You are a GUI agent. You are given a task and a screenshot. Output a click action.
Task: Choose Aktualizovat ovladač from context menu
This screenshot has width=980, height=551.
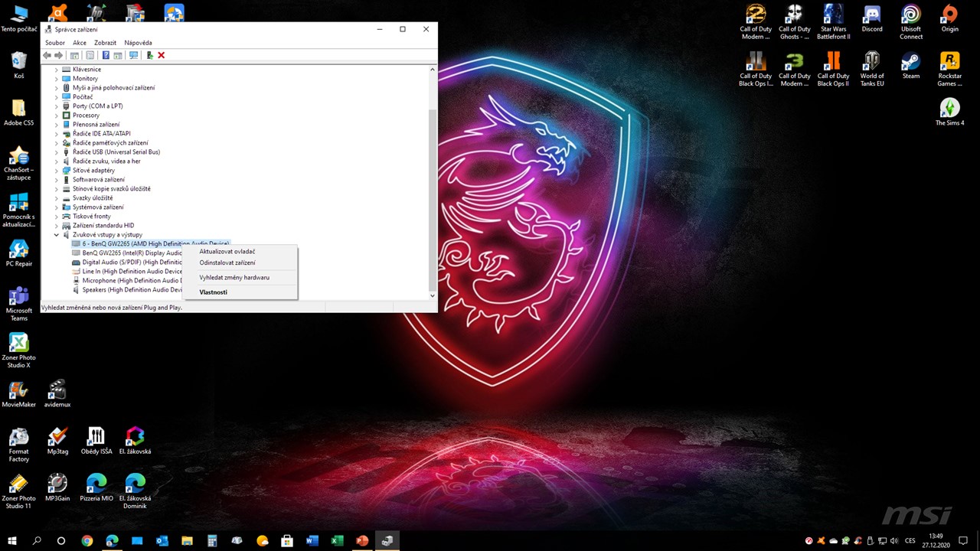coord(227,251)
